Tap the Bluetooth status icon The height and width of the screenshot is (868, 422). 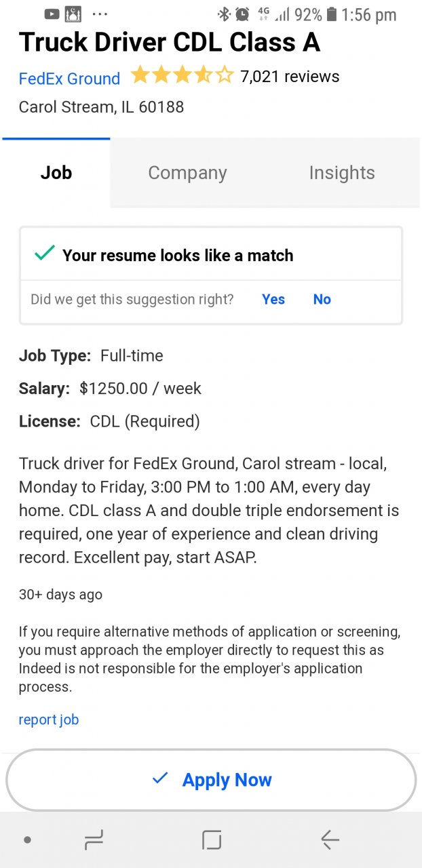(x=224, y=14)
